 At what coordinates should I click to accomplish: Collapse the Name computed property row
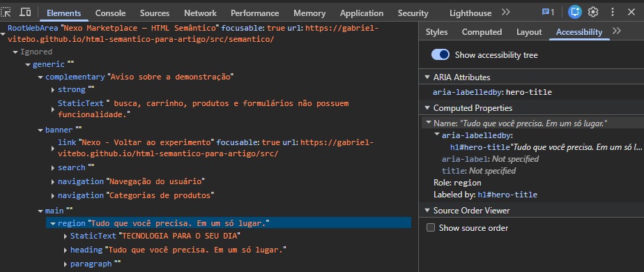click(x=429, y=123)
